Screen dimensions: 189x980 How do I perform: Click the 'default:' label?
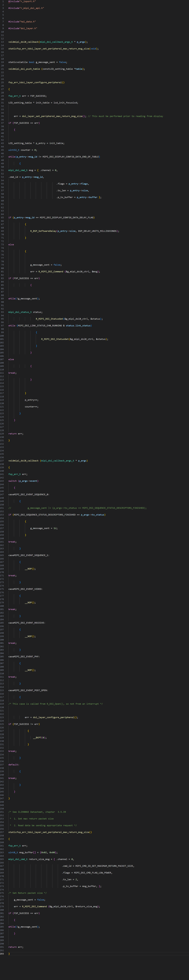[x=14, y=764]
